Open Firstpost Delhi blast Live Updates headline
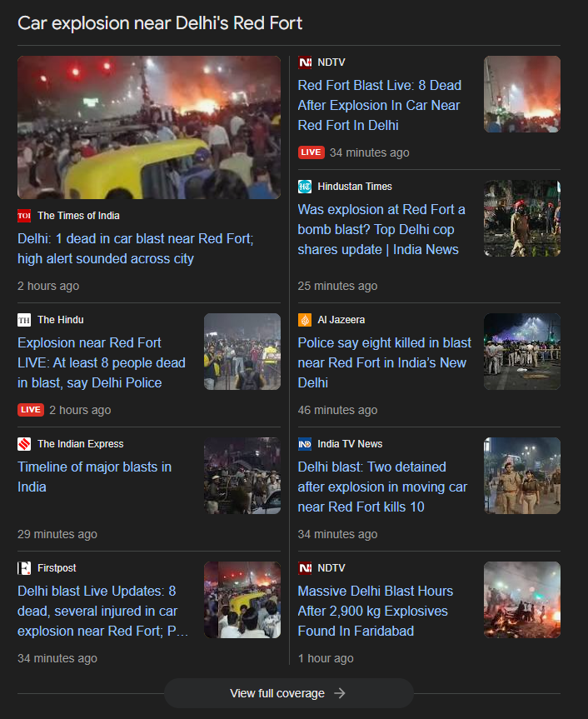Screen dimensions: 588x719 pos(103,611)
